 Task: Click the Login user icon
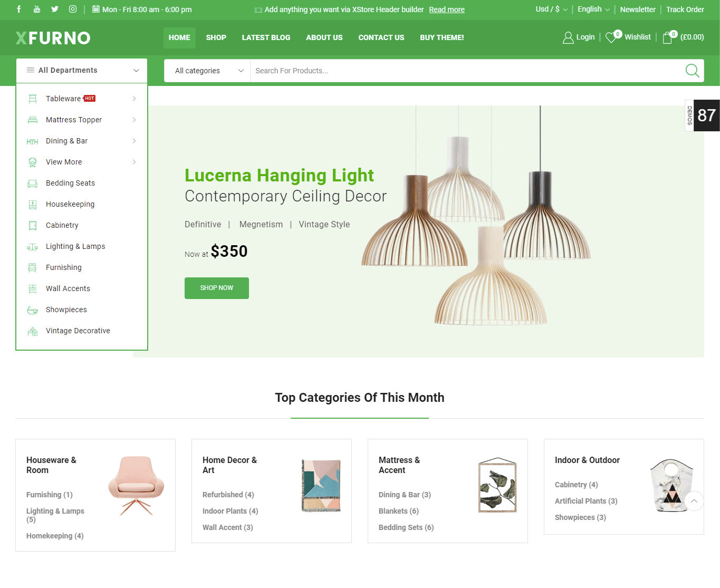click(x=568, y=37)
